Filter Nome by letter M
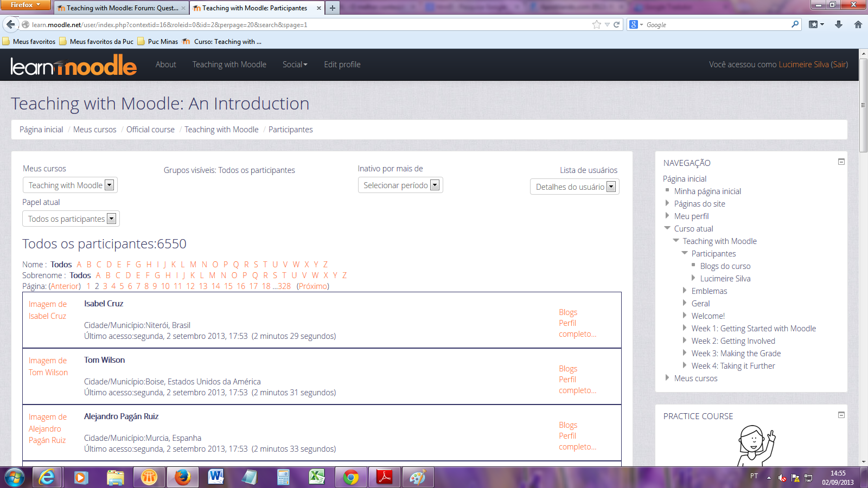The height and width of the screenshot is (488, 868). [x=193, y=265]
